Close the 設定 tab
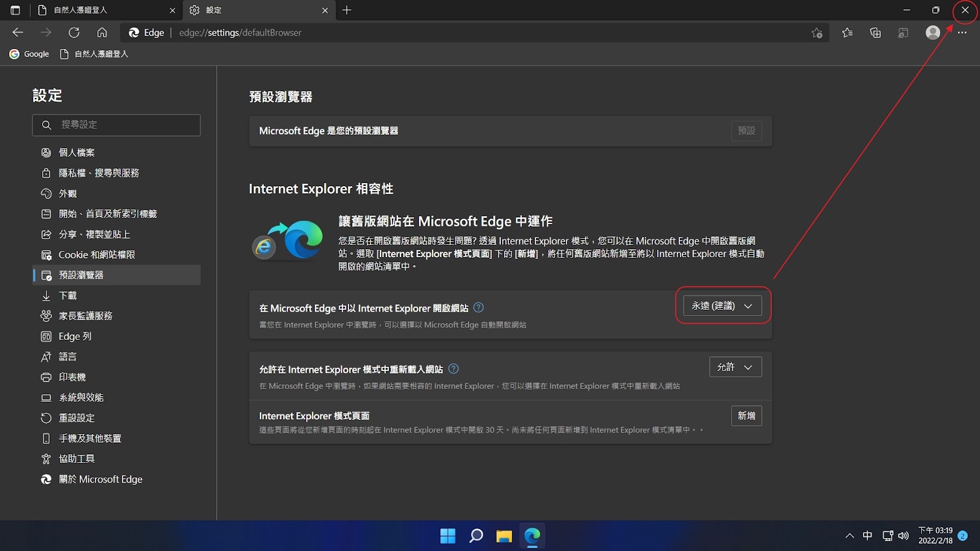 point(325,10)
